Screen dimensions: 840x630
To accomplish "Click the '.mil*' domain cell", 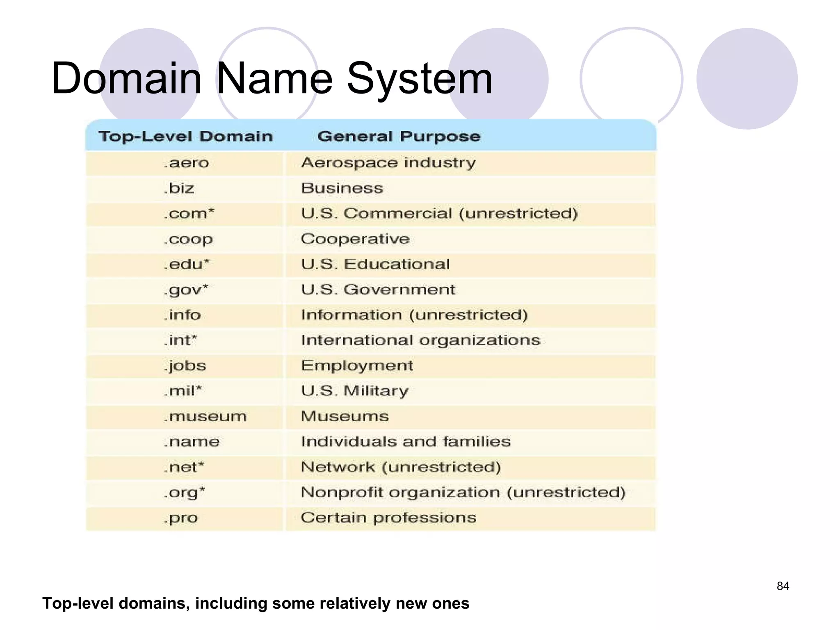I will 185,392.
